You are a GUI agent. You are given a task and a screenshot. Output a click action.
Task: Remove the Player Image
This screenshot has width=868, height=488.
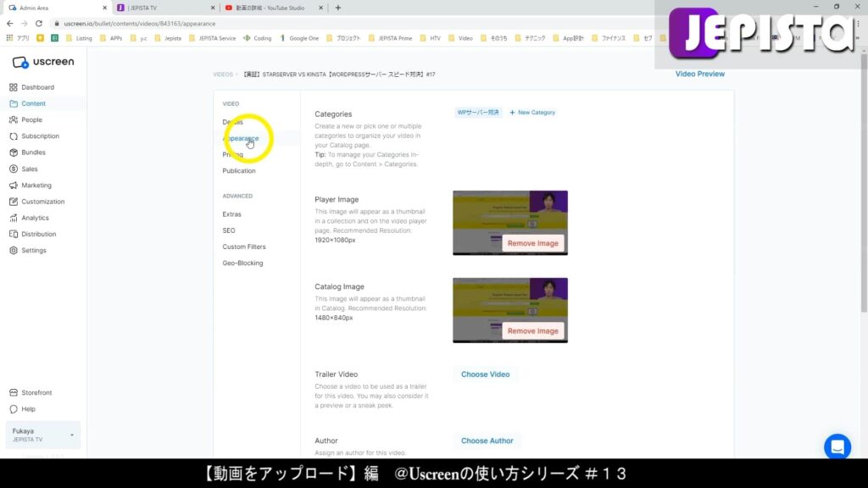(533, 243)
